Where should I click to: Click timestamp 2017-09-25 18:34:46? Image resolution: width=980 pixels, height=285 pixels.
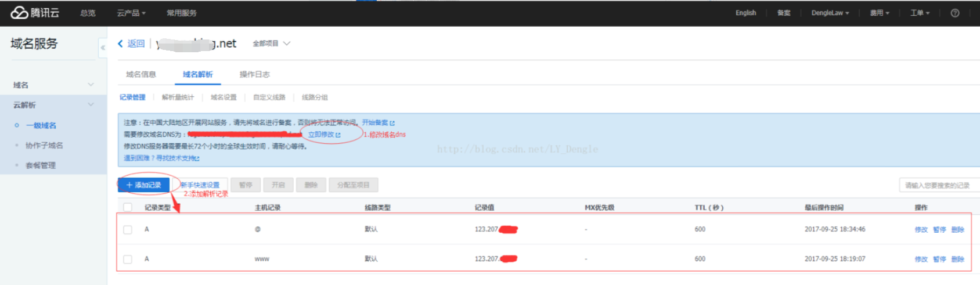835,229
